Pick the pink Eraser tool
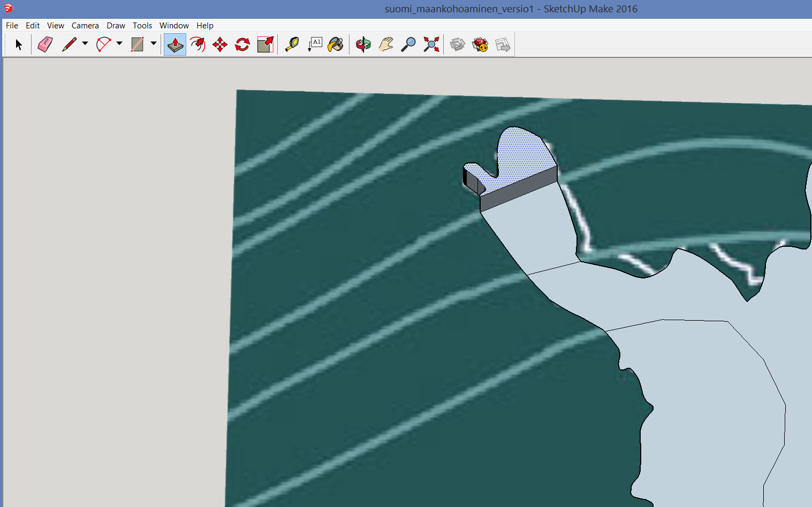This screenshot has height=507, width=812. (x=45, y=44)
